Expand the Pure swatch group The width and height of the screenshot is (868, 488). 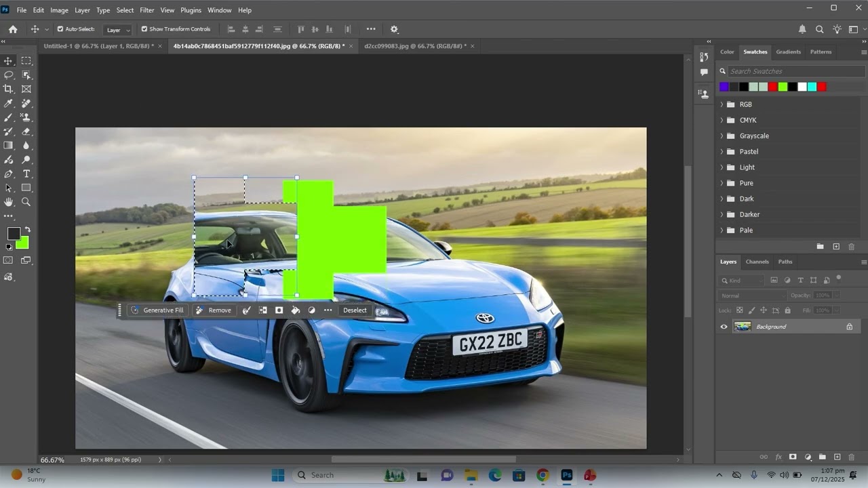(722, 183)
